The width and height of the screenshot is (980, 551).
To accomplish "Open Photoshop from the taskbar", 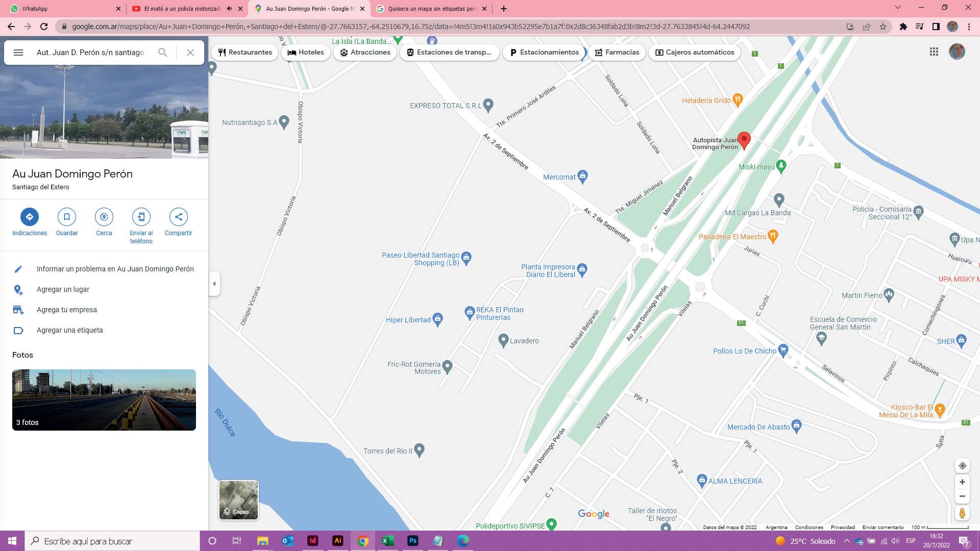I will coord(413,541).
